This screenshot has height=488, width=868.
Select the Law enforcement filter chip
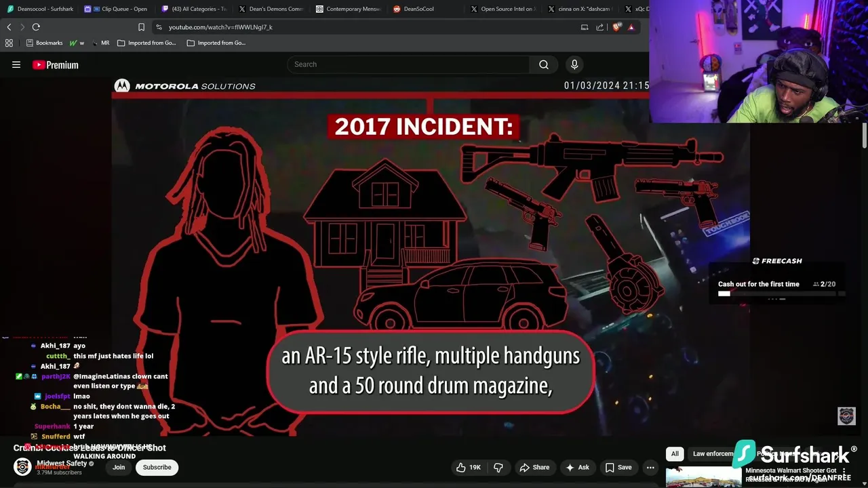coord(713,453)
